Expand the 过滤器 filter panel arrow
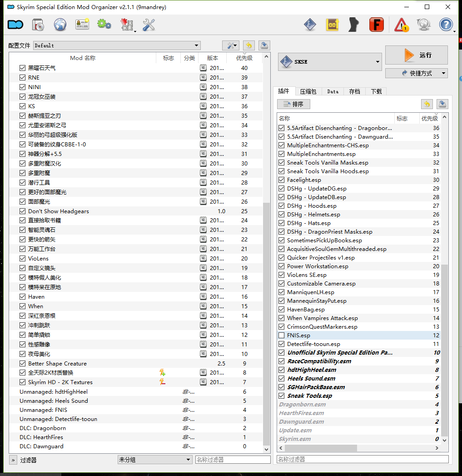Screen dimensions: 462x476 tap(13, 460)
